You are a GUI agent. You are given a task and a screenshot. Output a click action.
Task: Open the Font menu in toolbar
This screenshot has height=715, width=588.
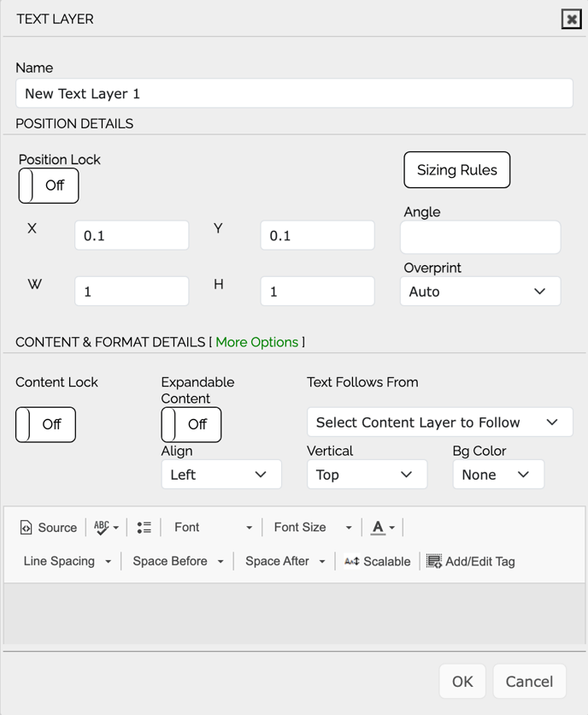point(212,528)
